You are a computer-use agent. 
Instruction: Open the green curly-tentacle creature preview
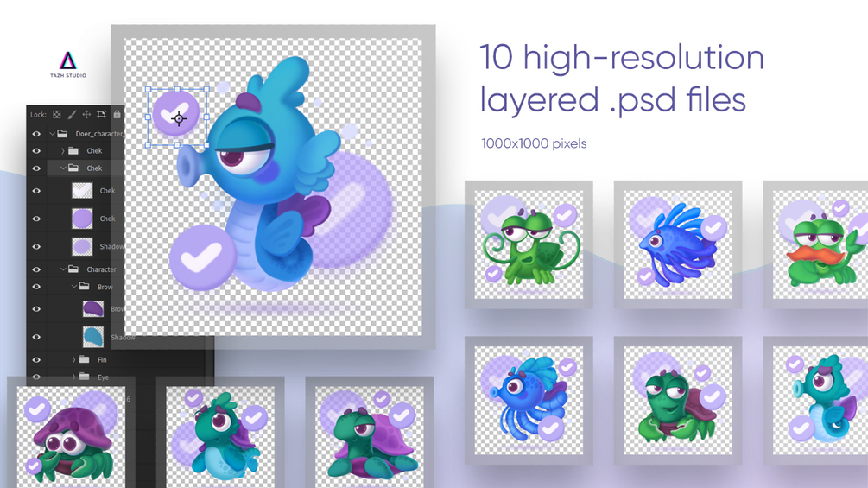[x=529, y=244]
